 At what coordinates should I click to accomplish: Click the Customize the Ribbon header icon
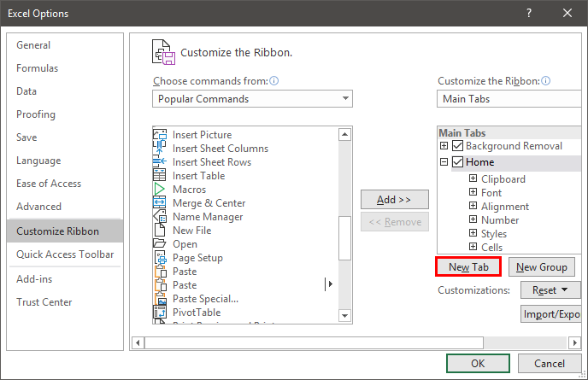click(x=163, y=52)
